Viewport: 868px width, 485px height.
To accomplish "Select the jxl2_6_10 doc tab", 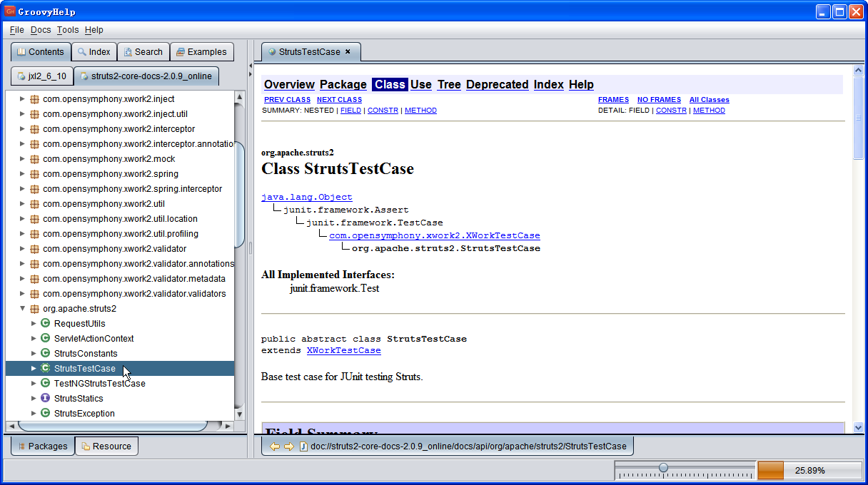I will pyautogui.click(x=42, y=76).
